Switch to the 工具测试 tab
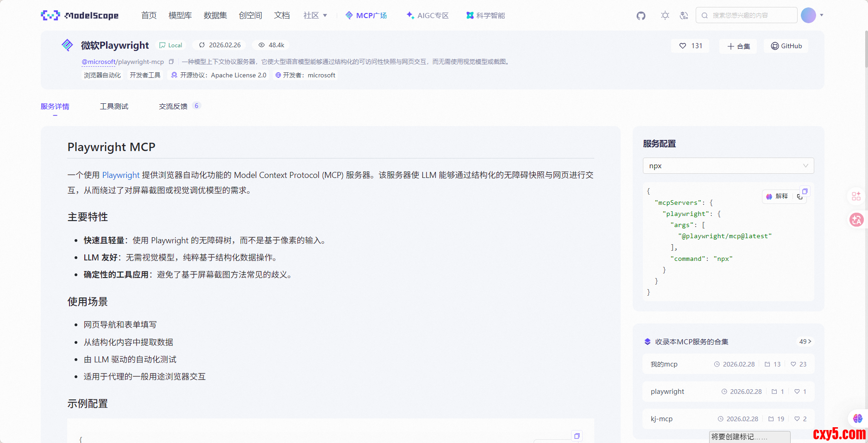The height and width of the screenshot is (443, 868). (x=114, y=107)
